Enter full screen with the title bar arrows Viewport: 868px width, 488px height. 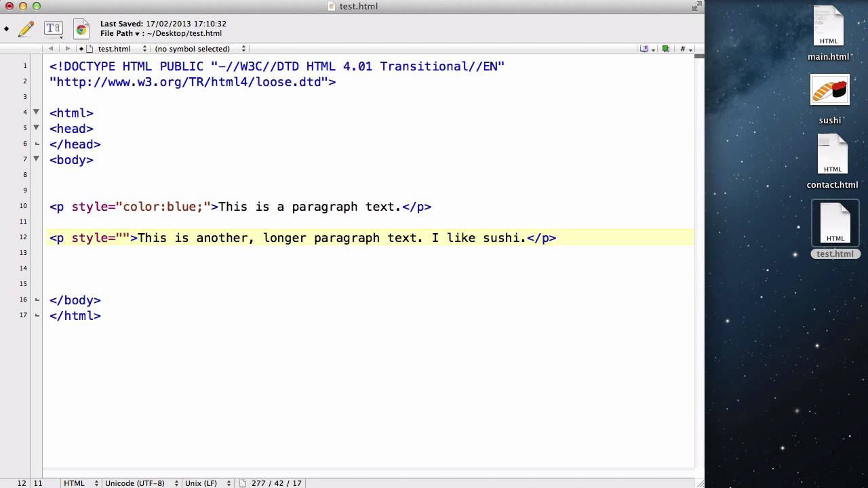[x=696, y=6]
